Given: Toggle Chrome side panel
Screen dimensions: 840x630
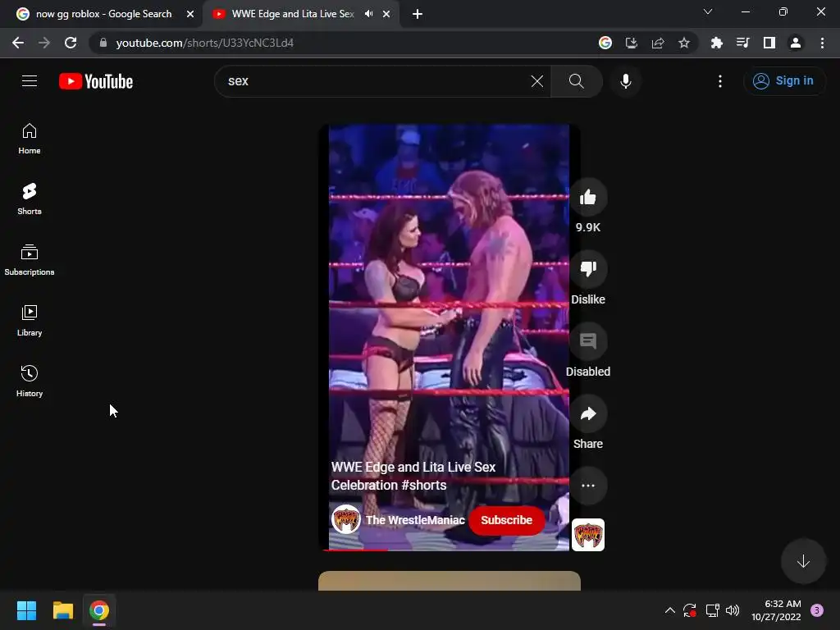Looking at the screenshot, I should [x=769, y=43].
